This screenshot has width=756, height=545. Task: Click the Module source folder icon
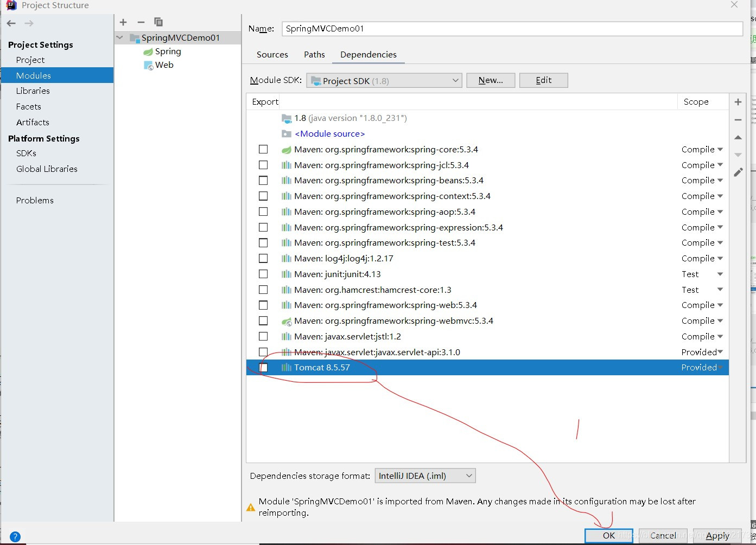click(x=287, y=134)
